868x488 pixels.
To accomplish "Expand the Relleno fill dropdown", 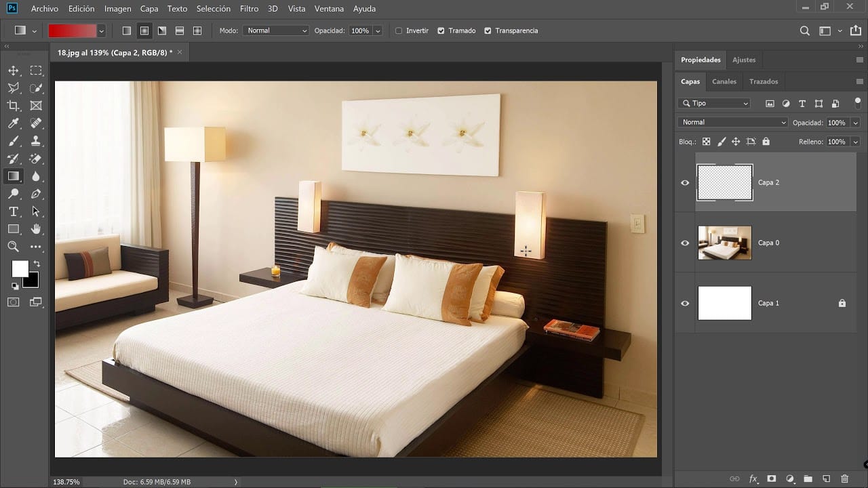I will [855, 142].
